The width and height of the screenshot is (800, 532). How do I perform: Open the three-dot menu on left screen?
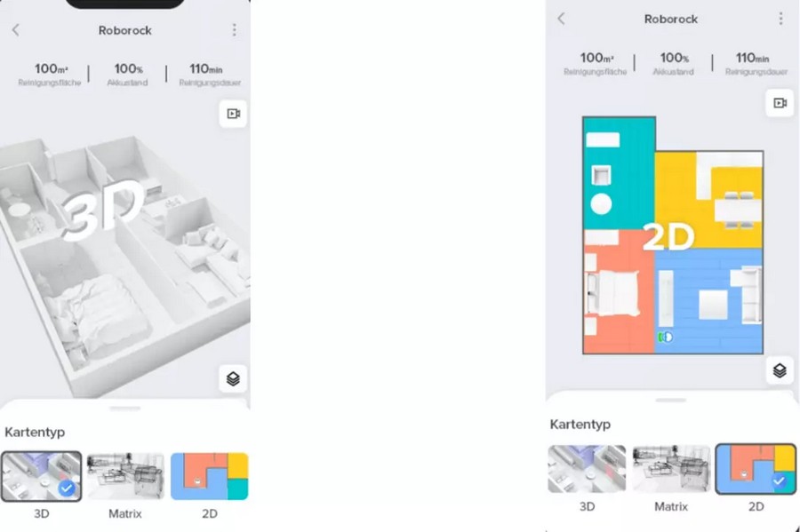(x=234, y=30)
